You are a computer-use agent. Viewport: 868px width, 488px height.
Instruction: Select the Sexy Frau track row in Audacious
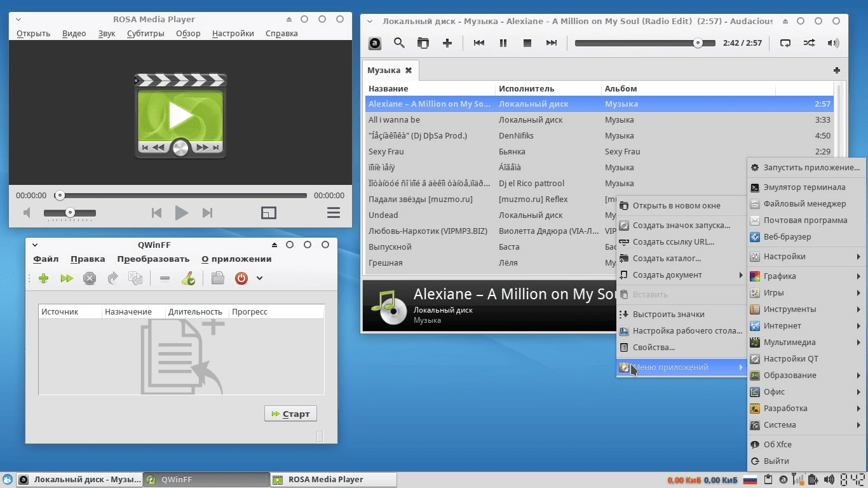(x=600, y=152)
